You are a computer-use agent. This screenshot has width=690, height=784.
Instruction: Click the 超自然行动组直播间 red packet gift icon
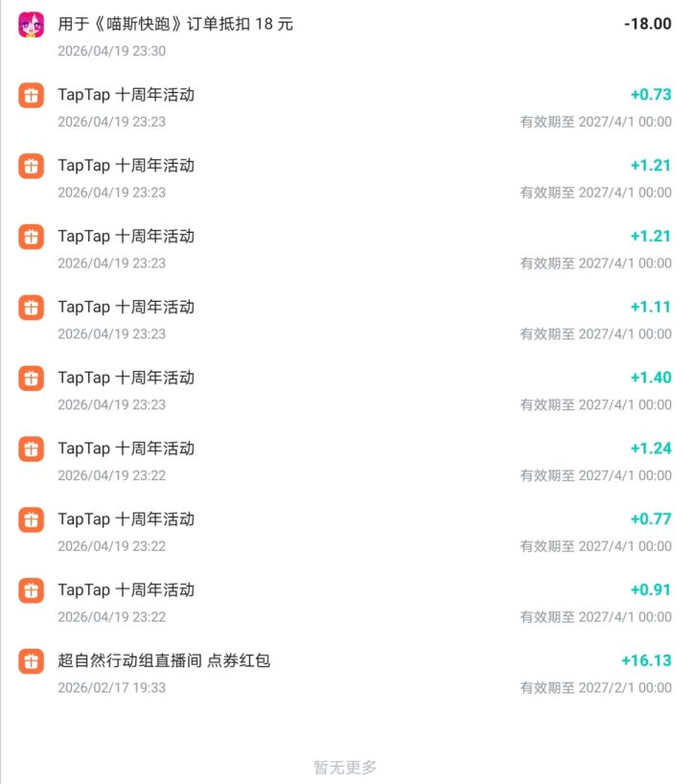(32, 661)
